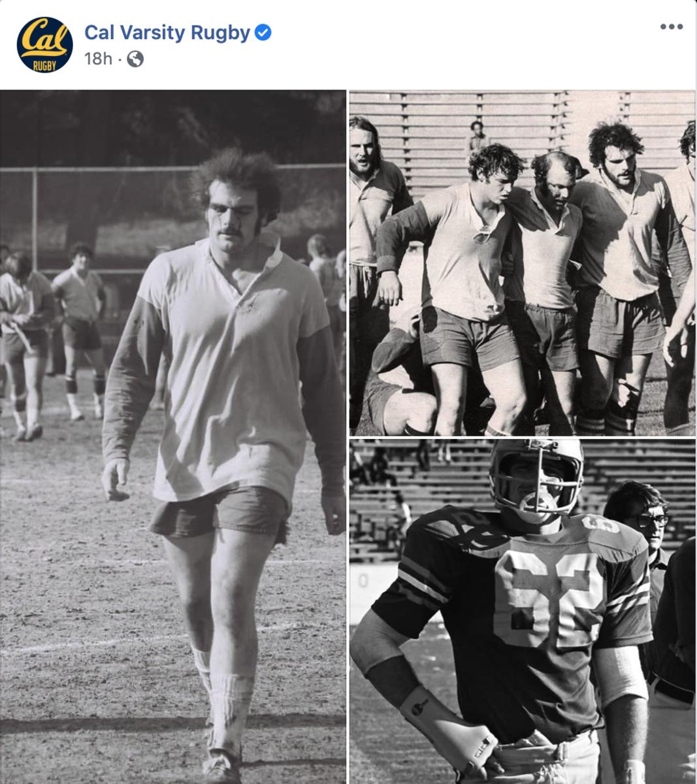Click the globe public audience icon

tap(135, 59)
